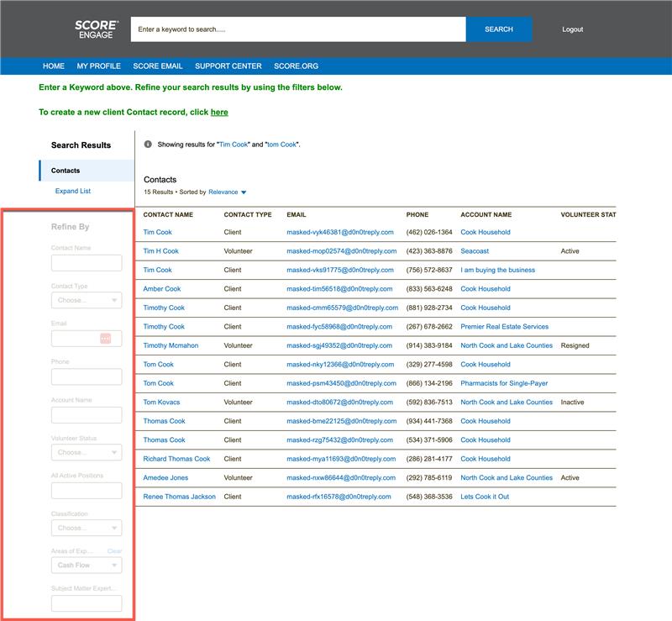Open the Seacoast account link

click(x=475, y=251)
